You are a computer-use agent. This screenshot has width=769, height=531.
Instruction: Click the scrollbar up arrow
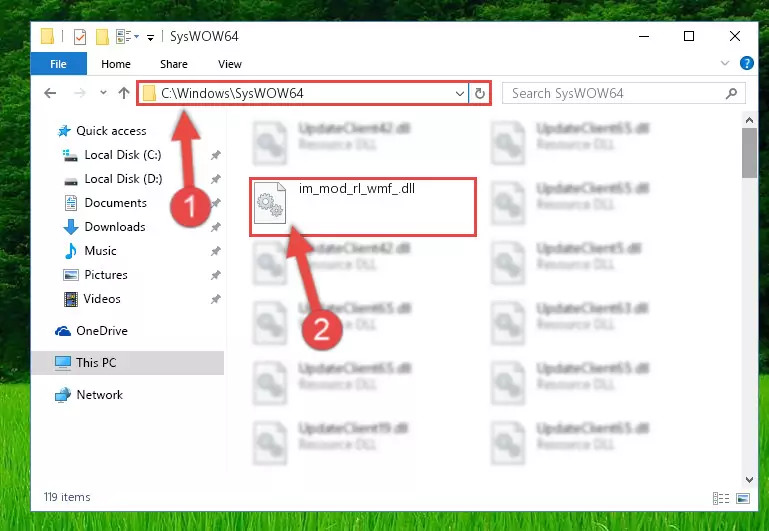pos(749,120)
